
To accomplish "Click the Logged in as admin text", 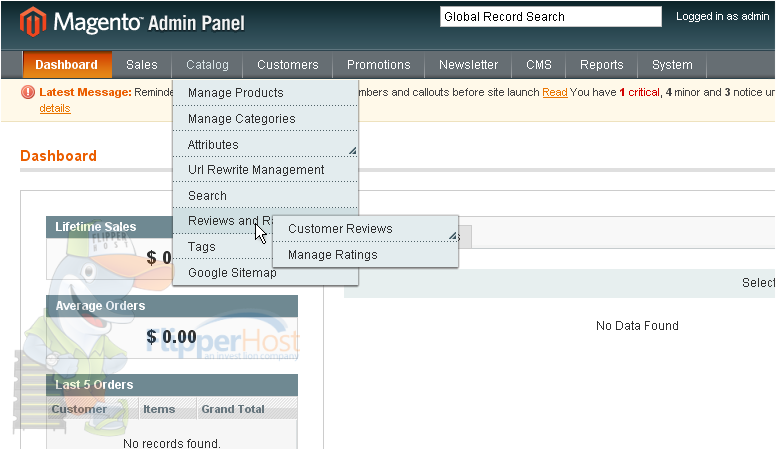I will pyautogui.click(x=723, y=16).
